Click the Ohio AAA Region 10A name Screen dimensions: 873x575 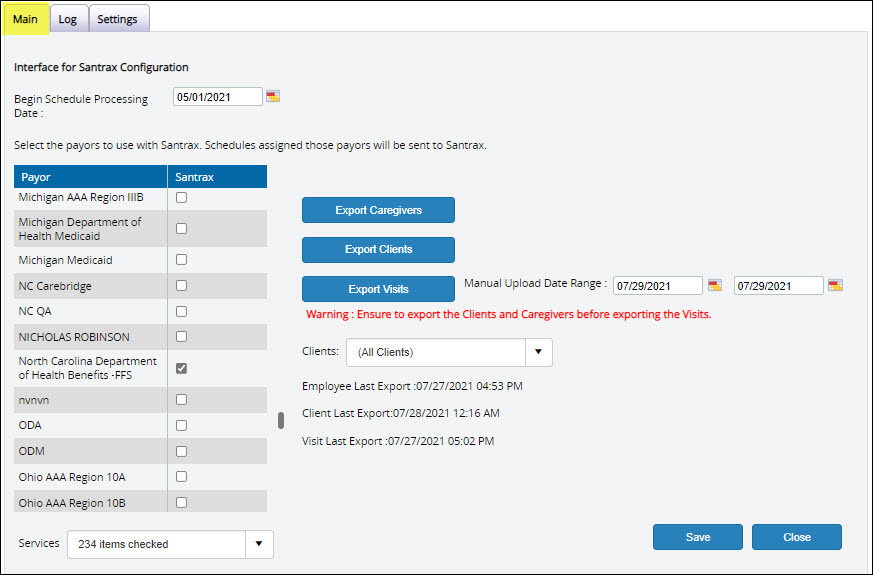pos(72,477)
